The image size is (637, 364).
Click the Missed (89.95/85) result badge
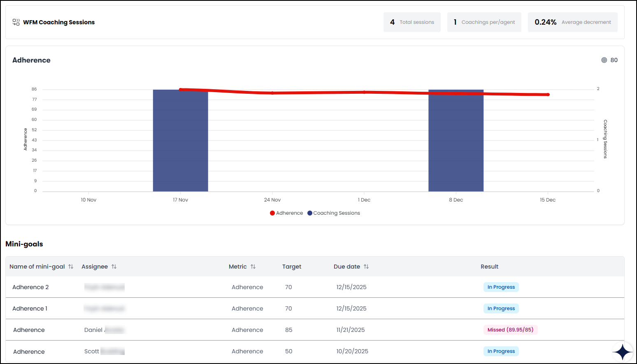(x=510, y=330)
